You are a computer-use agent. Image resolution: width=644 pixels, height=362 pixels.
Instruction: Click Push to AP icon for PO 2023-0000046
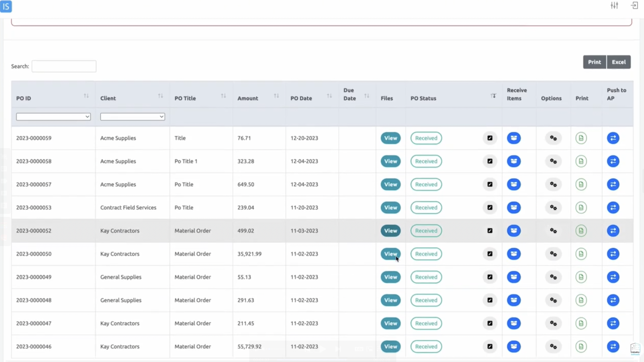613,347
